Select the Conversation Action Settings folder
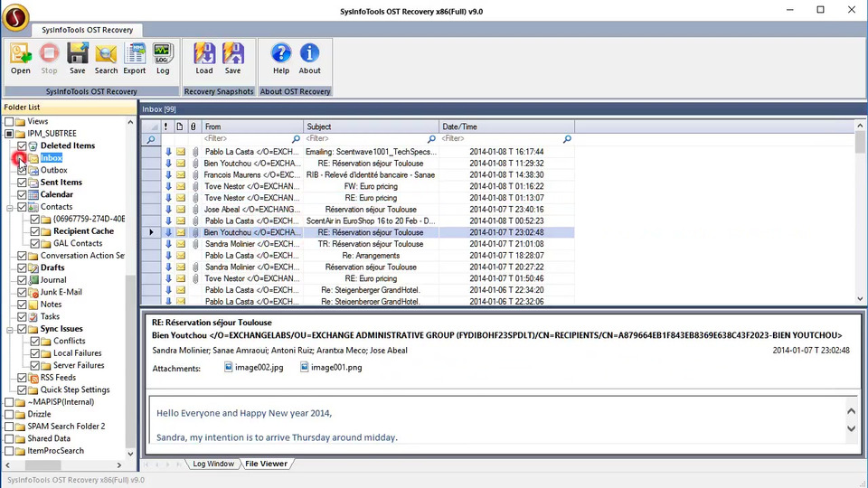The image size is (868, 488). tap(82, 256)
